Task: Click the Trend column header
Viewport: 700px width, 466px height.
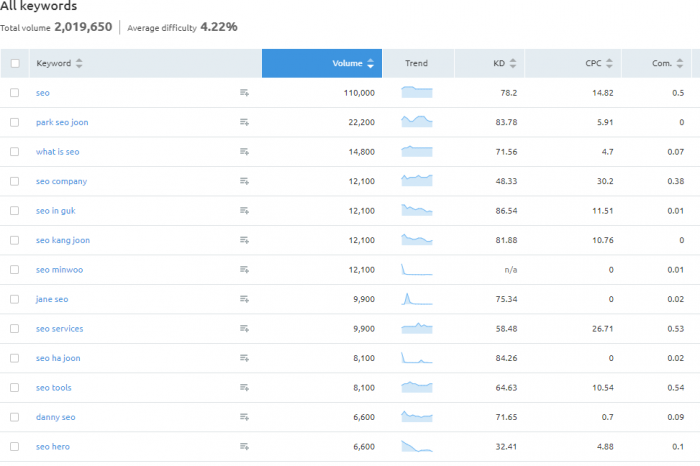Action: (416, 64)
